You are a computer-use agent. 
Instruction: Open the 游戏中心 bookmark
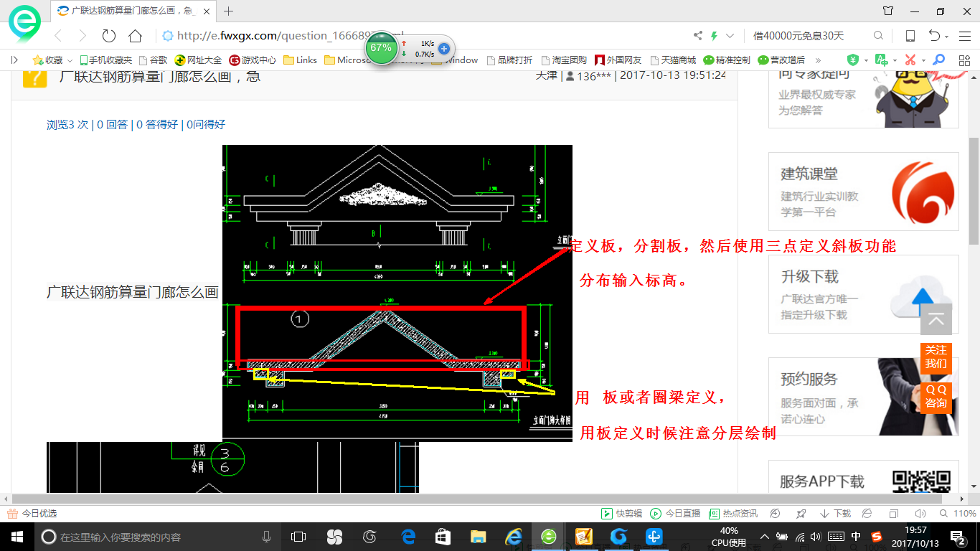pyautogui.click(x=253, y=60)
